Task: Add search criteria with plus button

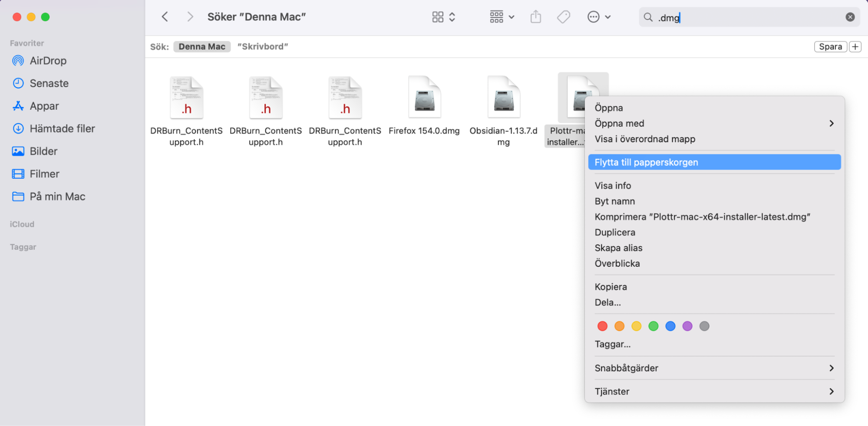Action: [x=855, y=46]
